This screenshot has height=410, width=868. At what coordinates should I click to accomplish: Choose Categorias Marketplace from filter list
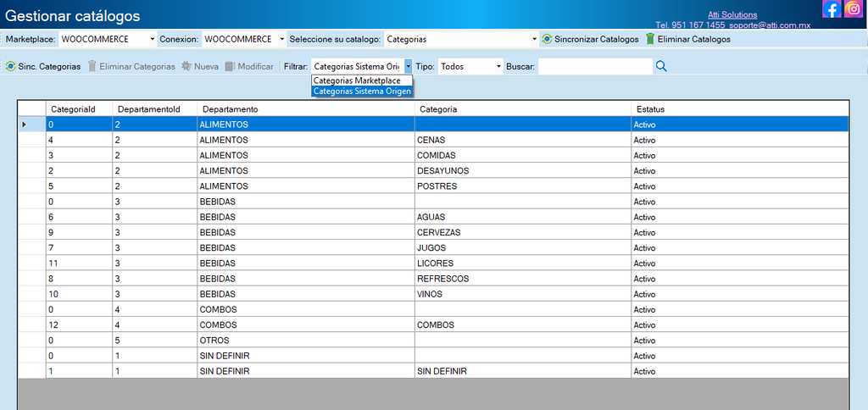tap(362, 80)
